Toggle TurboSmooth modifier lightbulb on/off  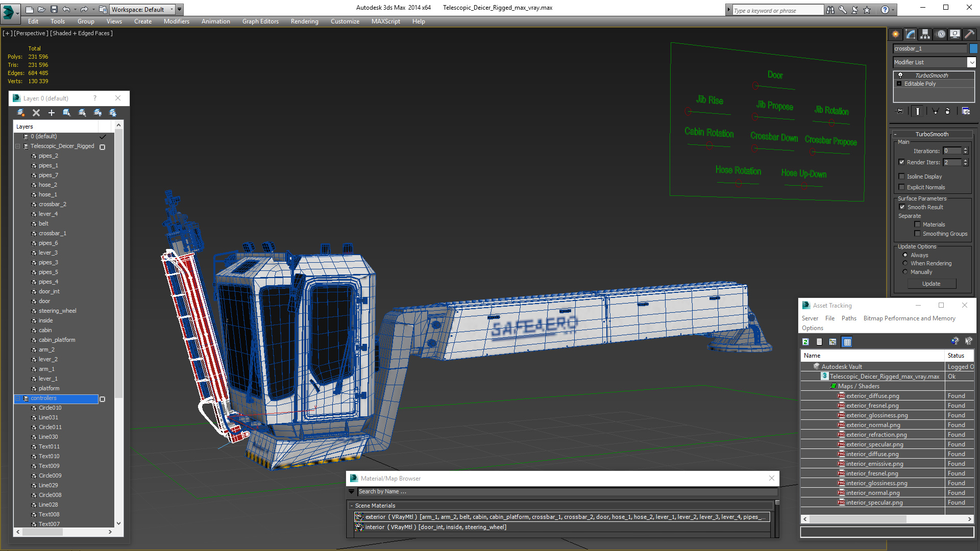(x=900, y=75)
